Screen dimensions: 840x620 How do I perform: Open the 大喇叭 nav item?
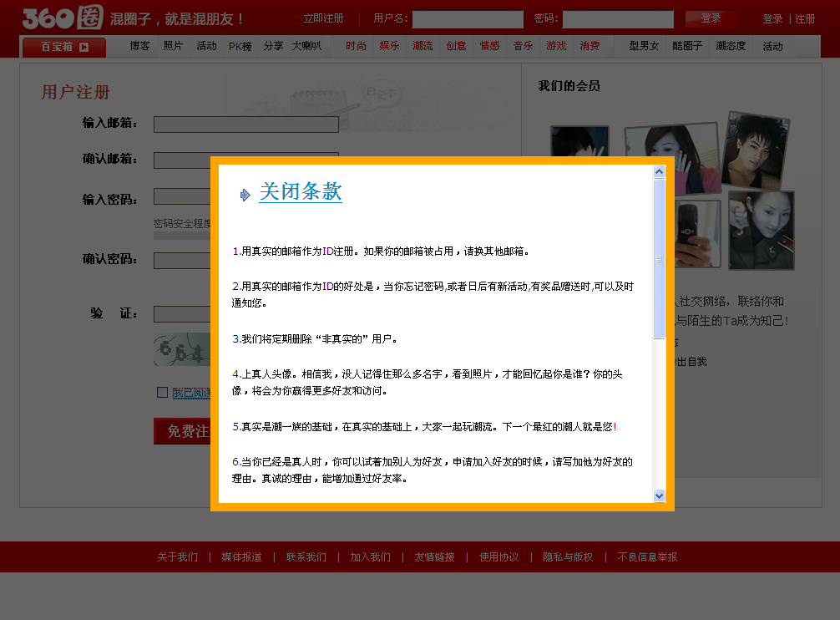pos(307,46)
